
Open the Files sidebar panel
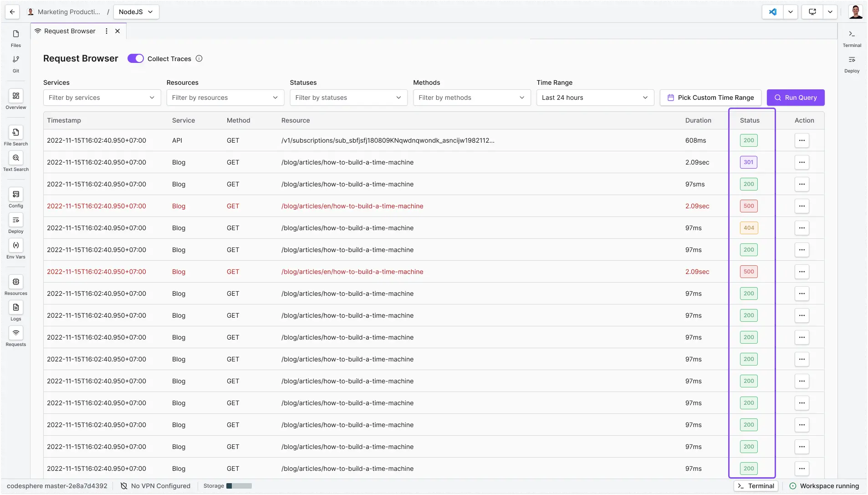16,38
